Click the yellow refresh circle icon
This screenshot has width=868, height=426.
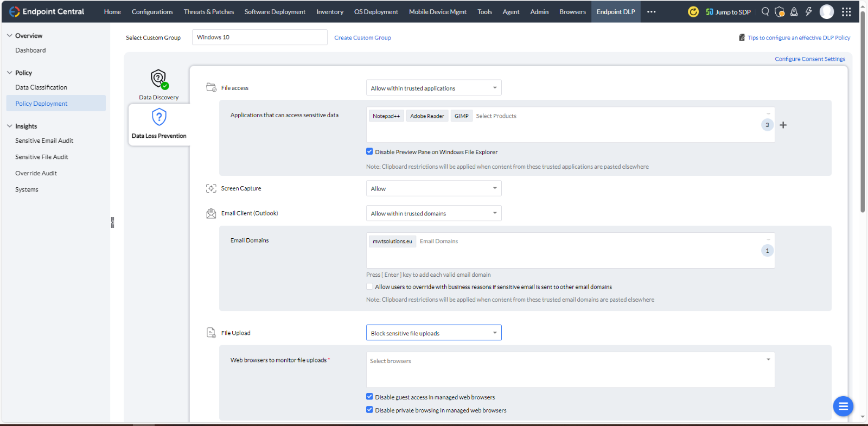pos(693,11)
